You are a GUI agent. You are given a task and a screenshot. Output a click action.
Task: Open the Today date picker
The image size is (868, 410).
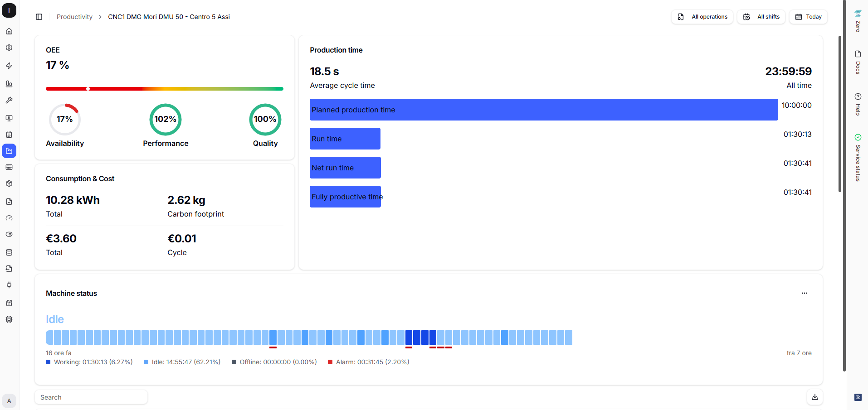click(808, 17)
